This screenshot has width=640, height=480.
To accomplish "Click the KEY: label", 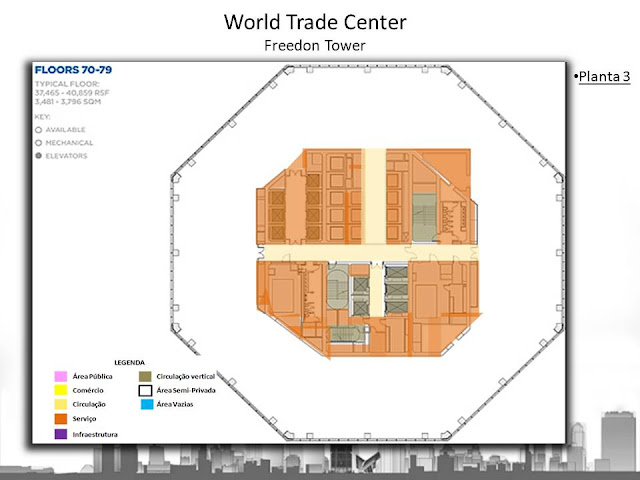I will point(42,117).
